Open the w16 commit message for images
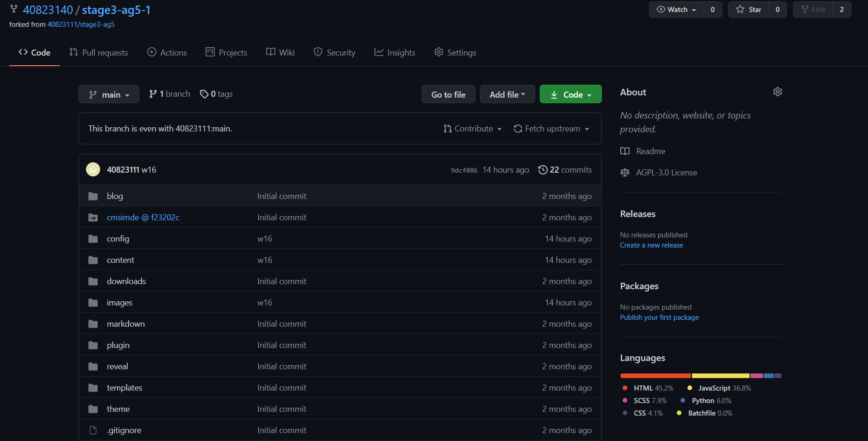The width and height of the screenshot is (868, 441). [265, 303]
